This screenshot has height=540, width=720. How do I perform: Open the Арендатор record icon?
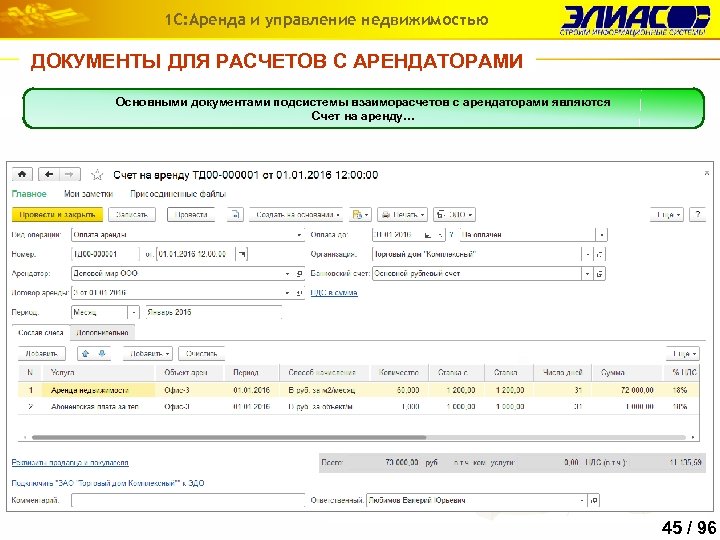pos(299,274)
